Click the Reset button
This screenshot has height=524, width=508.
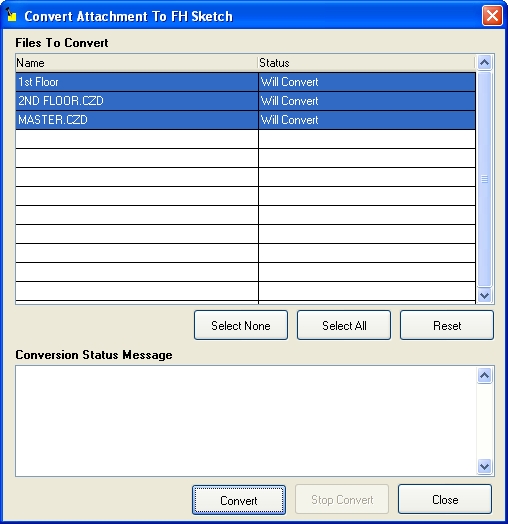tap(447, 325)
